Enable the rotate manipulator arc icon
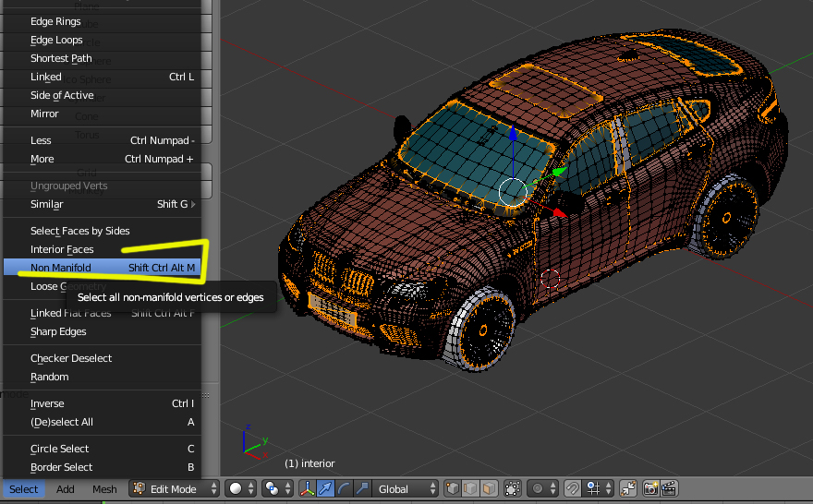 click(344, 488)
